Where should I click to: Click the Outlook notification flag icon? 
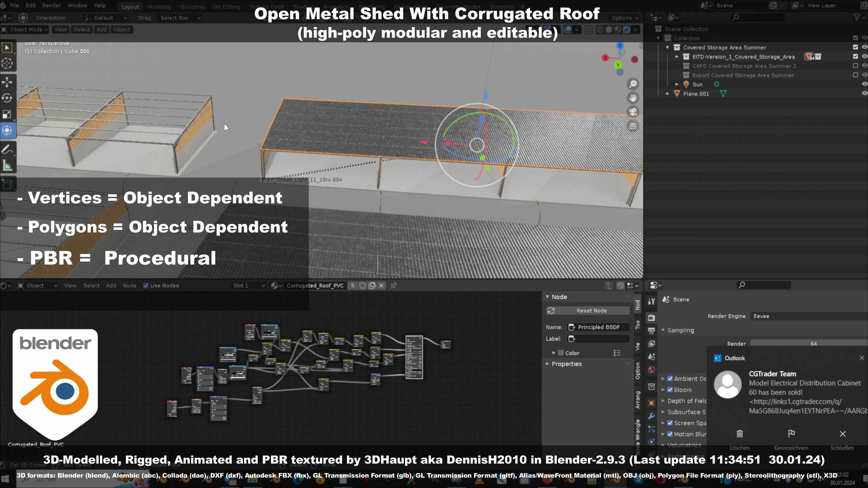791,434
